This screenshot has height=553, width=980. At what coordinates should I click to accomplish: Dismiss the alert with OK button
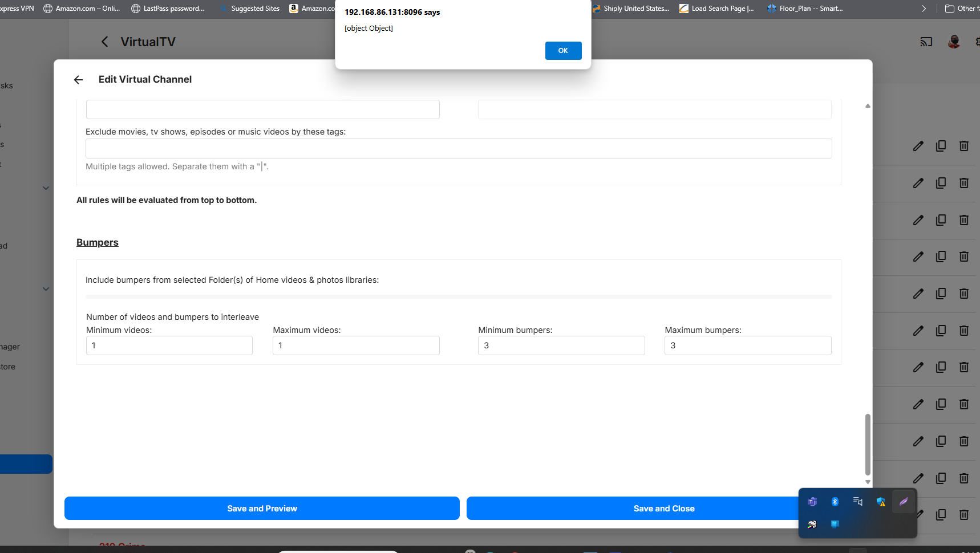tap(563, 51)
